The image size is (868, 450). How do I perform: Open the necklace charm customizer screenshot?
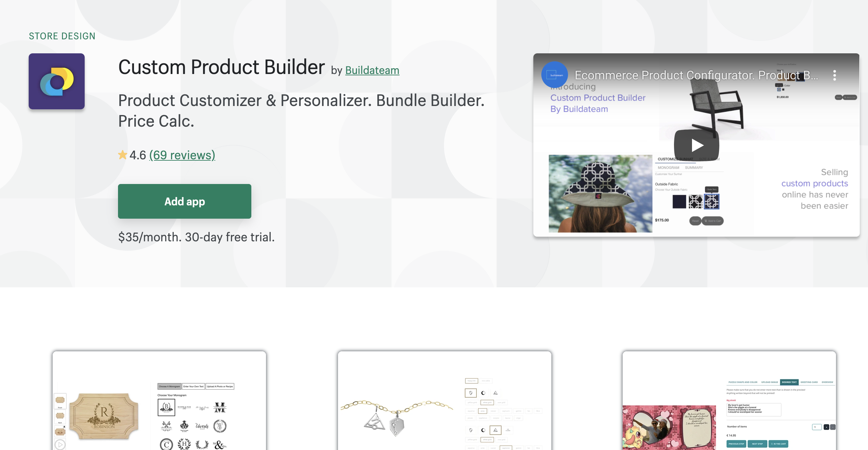pyautogui.click(x=444, y=400)
